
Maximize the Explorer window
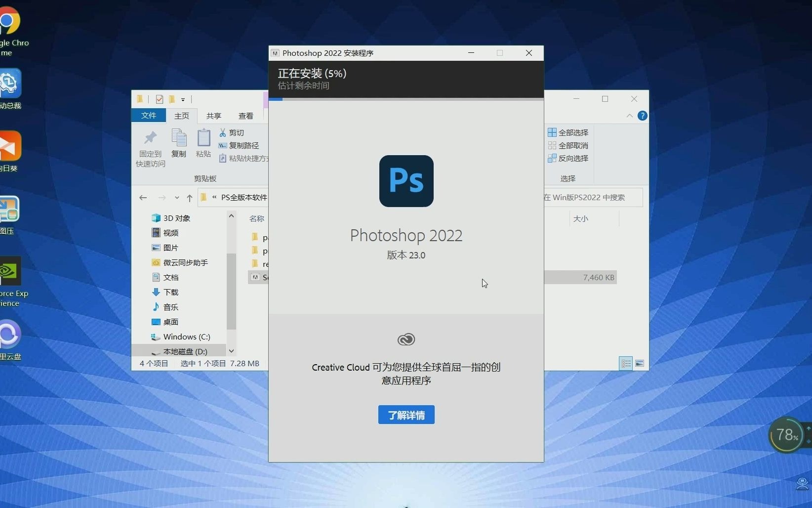[605, 99]
